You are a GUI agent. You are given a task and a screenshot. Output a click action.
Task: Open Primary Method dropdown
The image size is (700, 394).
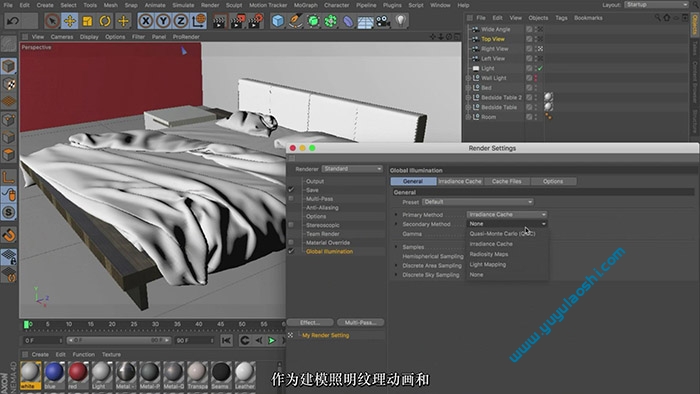pyautogui.click(x=507, y=215)
